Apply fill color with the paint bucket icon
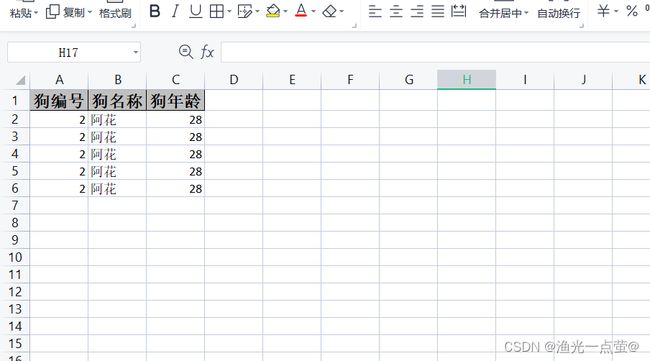Viewport: 650px width, 361px height. coord(273,11)
